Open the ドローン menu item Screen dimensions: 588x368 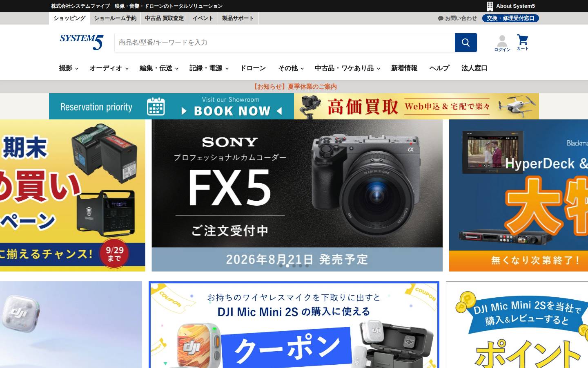click(253, 68)
